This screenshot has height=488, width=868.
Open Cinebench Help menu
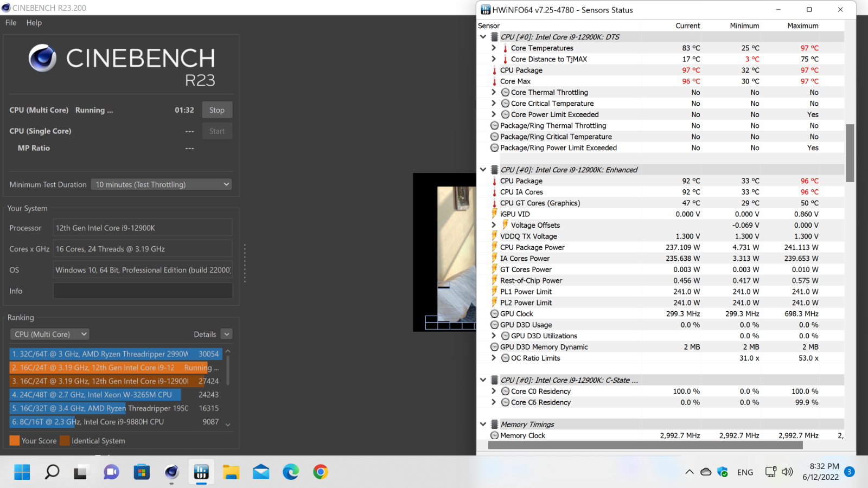[34, 23]
